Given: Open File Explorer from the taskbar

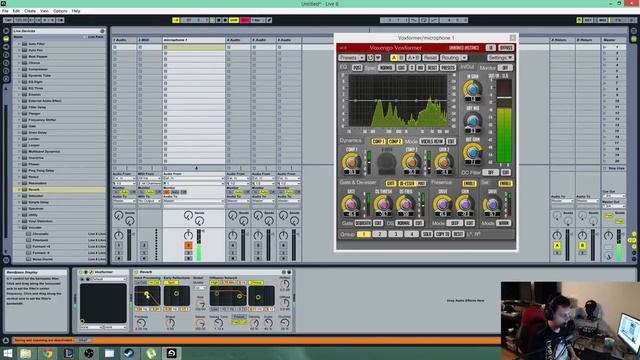Looking at the screenshot, I should [x=26, y=353].
